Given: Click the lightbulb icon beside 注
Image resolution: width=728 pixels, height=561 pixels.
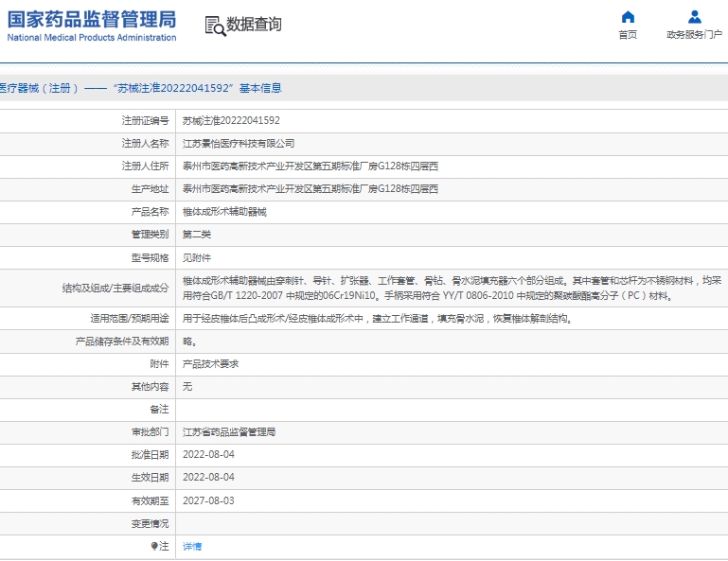Looking at the screenshot, I should [154, 546].
